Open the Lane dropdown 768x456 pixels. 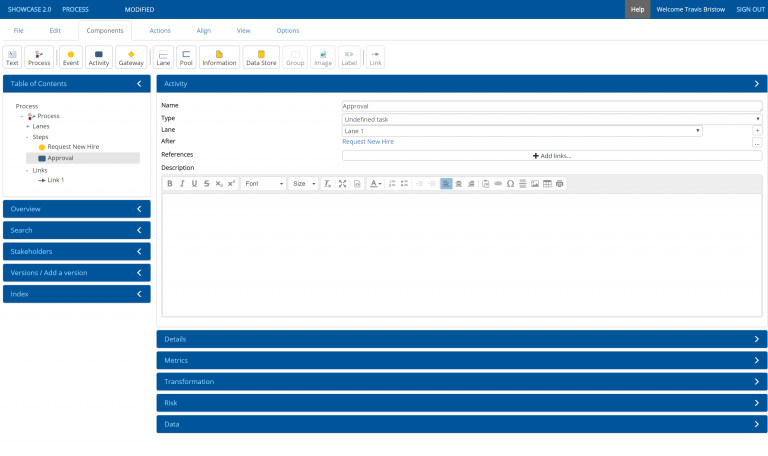click(522, 131)
